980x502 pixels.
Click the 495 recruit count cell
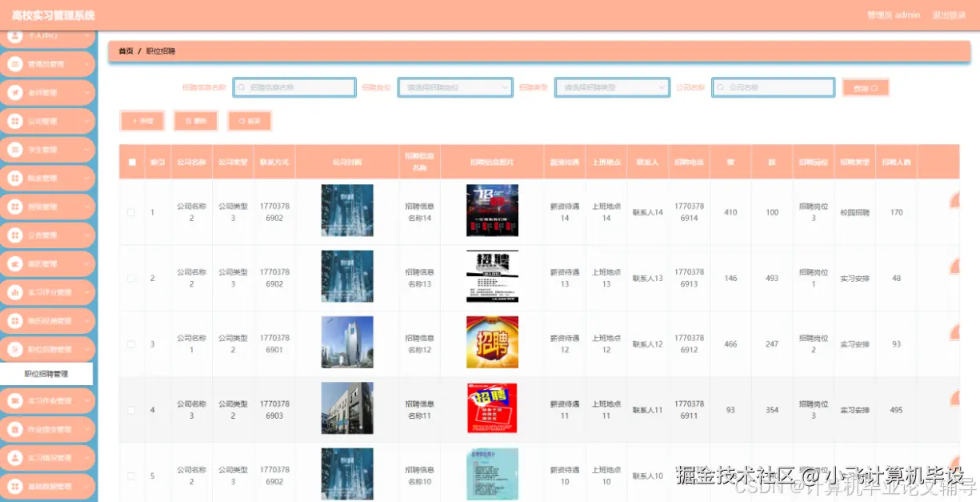[897, 410]
